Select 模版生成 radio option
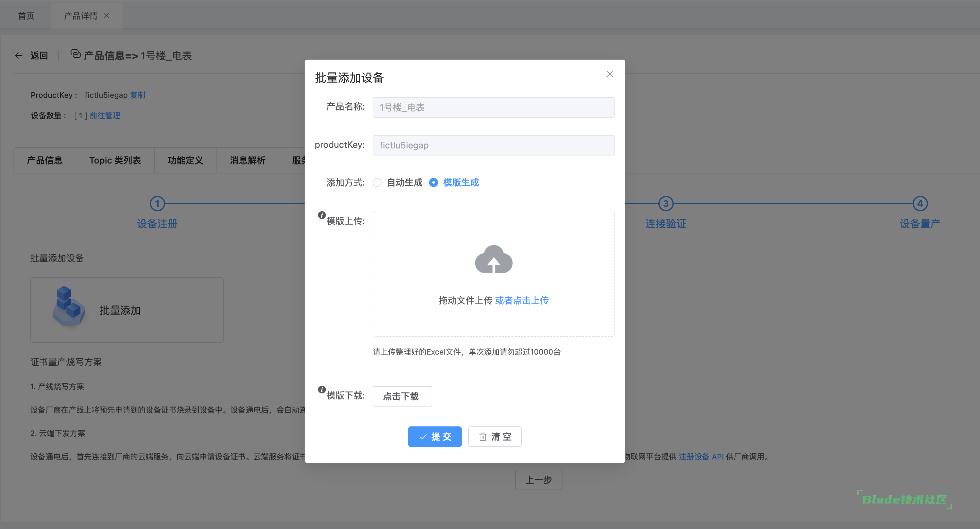 coord(433,182)
